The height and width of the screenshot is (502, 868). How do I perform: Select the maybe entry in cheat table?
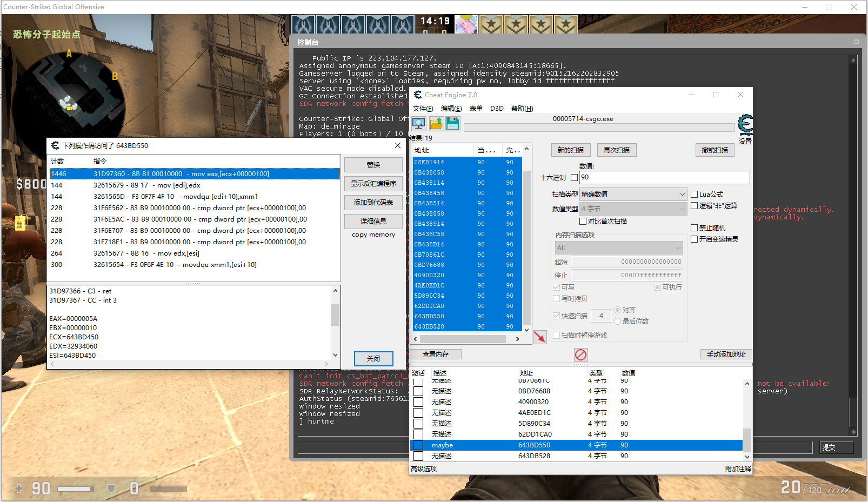tap(577, 445)
